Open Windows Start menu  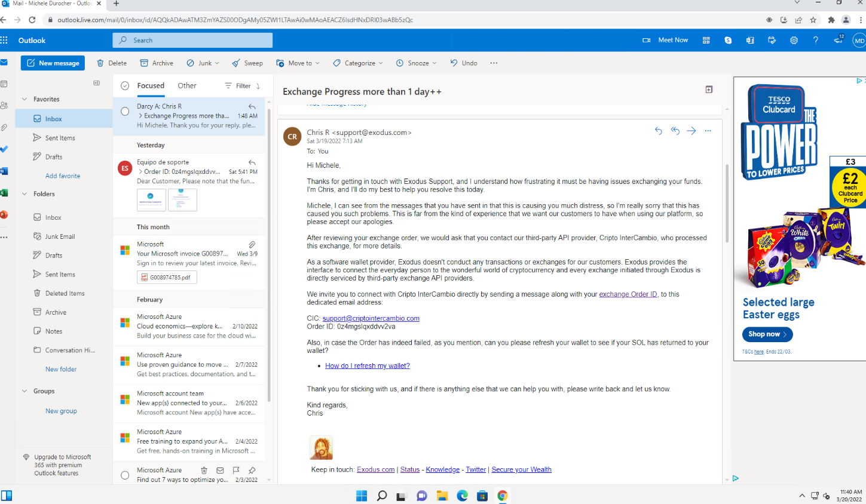[362, 496]
